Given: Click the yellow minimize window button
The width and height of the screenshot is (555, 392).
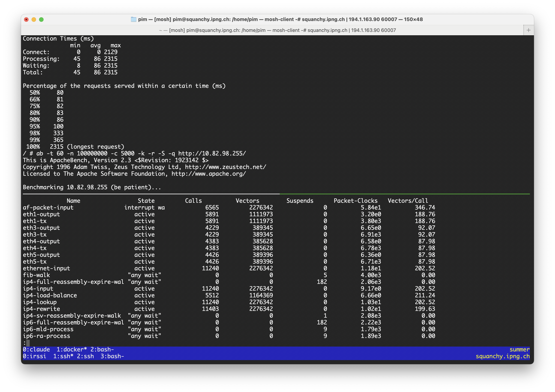Looking at the screenshot, I should point(34,20).
